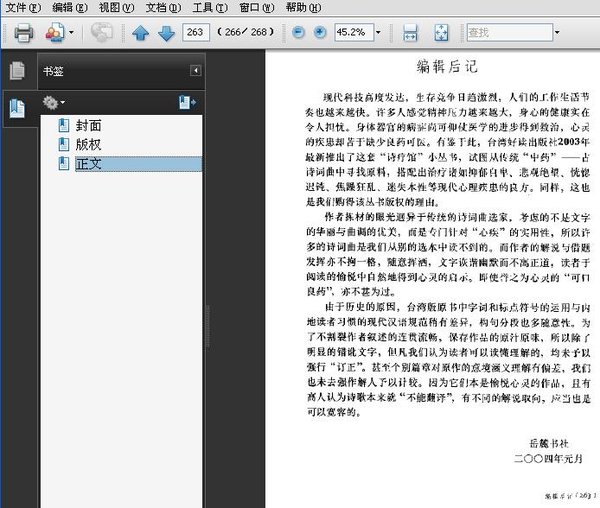Open the 文档(D) menu
The image size is (600, 508).
point(163,7)
